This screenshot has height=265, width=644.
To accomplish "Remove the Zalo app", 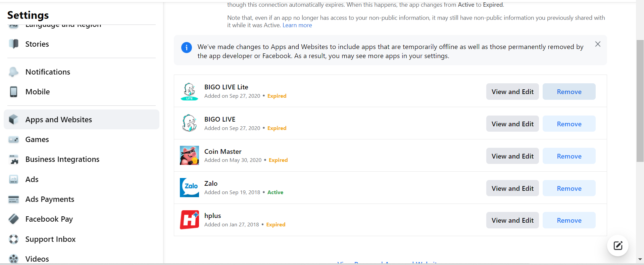I will [x=569, y=188].
